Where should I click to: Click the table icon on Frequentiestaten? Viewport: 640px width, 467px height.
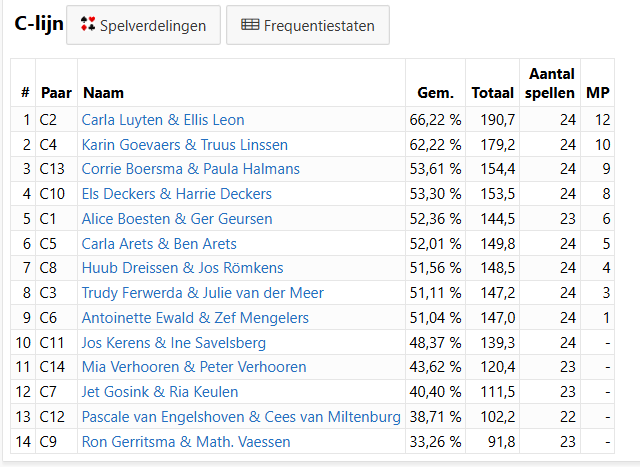click(250, 25)
